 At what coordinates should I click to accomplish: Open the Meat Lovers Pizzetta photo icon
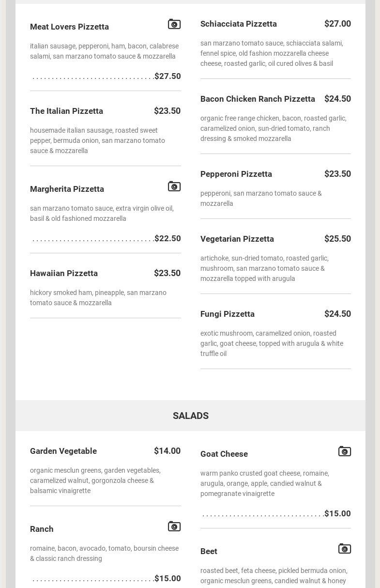point(174,24)
